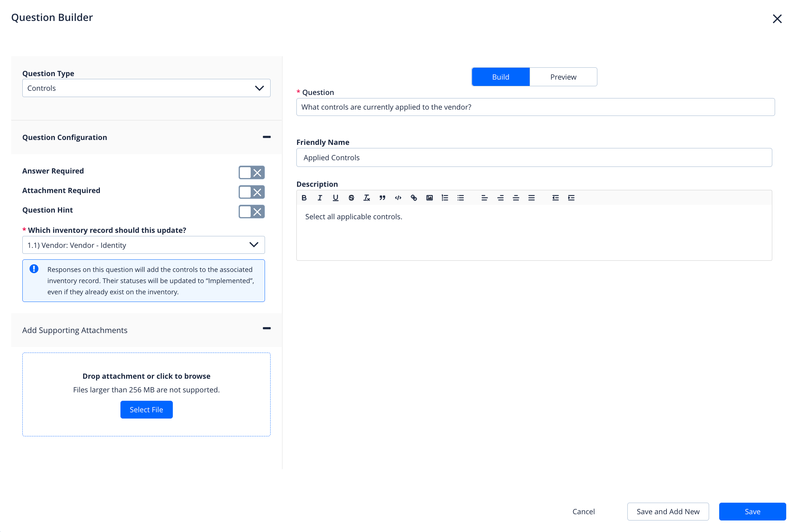The width and height of the screenshot is (796, 532).
Task: Insert a link using the link icon
Action: point(414,198)
